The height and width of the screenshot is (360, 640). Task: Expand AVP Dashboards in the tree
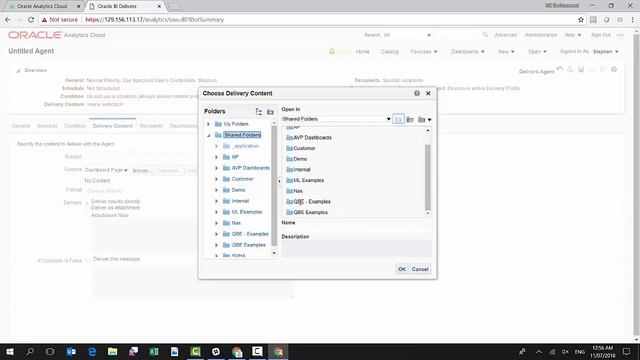pyautogui.click(x=216, y=168)
